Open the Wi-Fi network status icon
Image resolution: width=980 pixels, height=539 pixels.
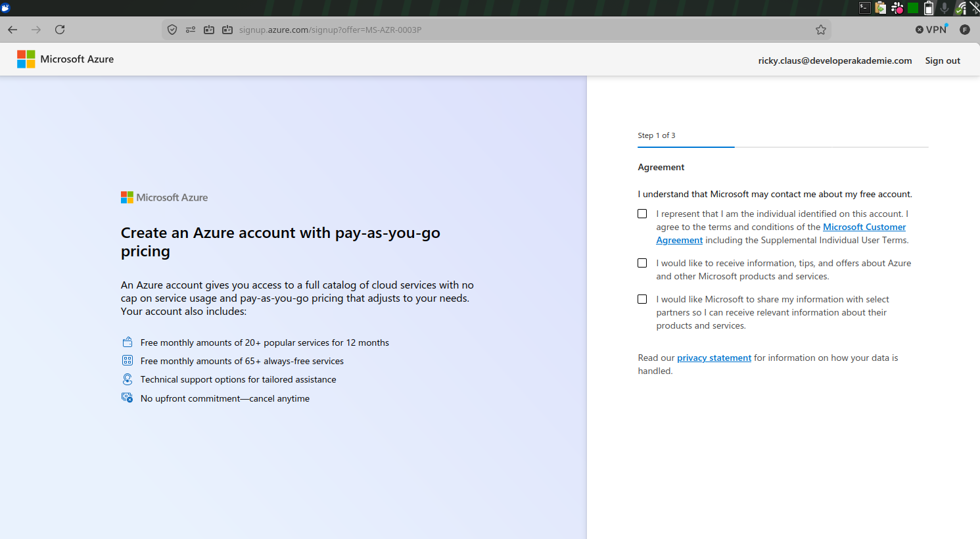click(961, 8)
